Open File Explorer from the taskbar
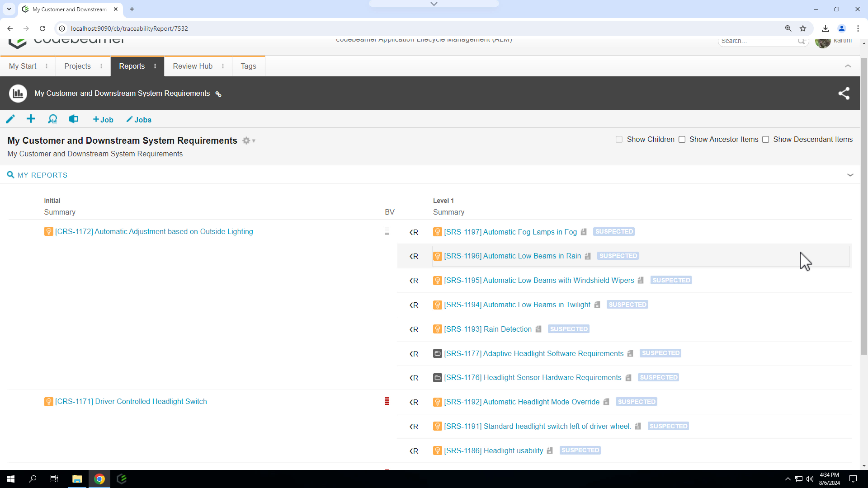This screenshot has height=488, width=868. coord(77,479)
